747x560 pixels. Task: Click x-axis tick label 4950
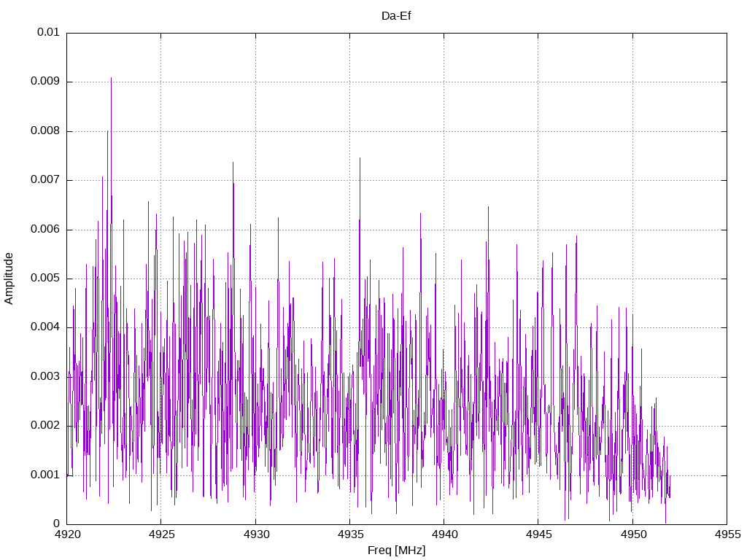pyautogui.click(x=633, y=534)
